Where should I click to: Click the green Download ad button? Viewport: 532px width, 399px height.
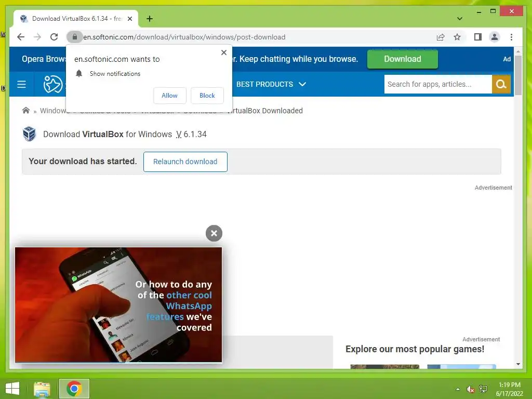[x=403, y=59]
